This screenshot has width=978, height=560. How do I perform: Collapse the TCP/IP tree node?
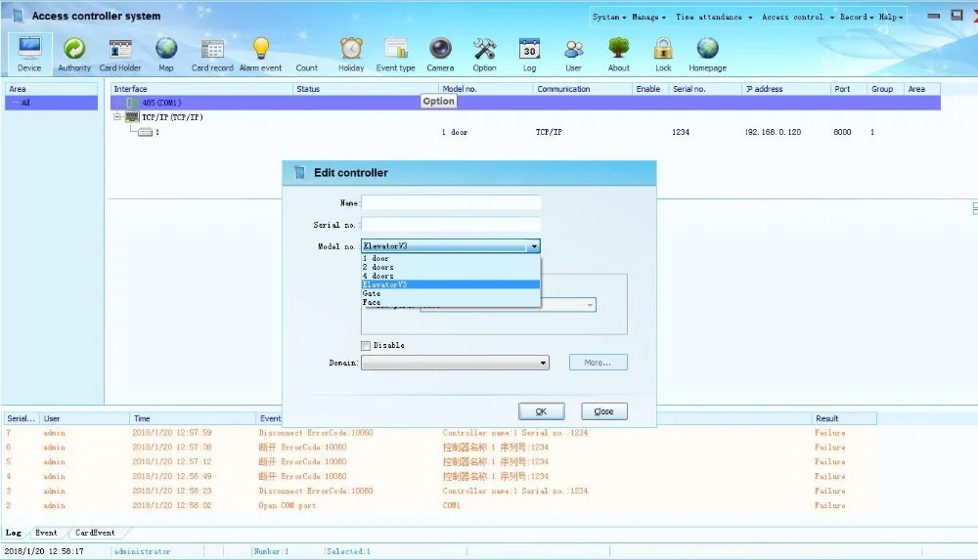[117, 117]
